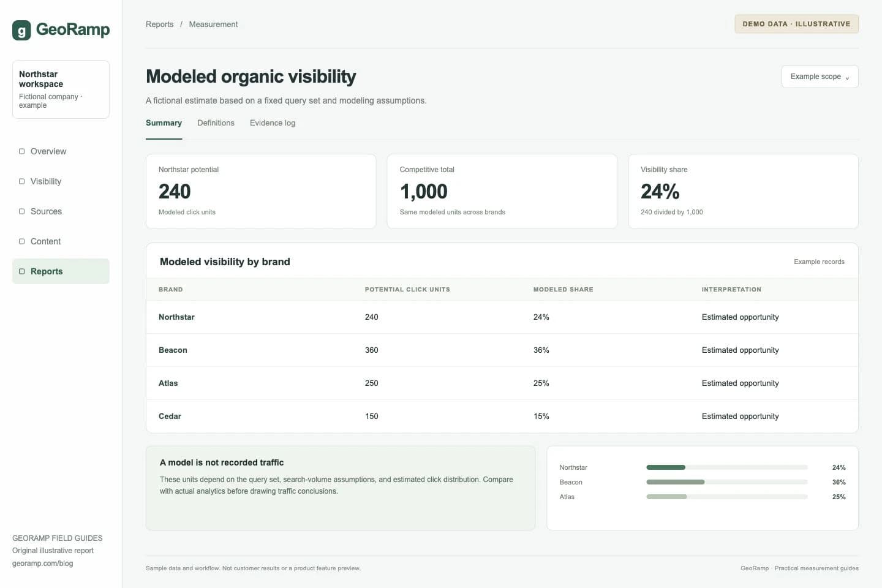Click the Visibility share card
Image resolution: width=882 pixels, height=588 pixels.
point(743,191)
